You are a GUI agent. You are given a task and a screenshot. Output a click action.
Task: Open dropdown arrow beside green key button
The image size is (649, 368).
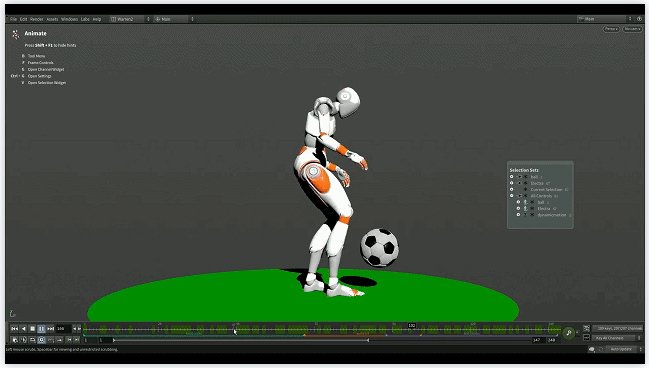tap(577, 332)
